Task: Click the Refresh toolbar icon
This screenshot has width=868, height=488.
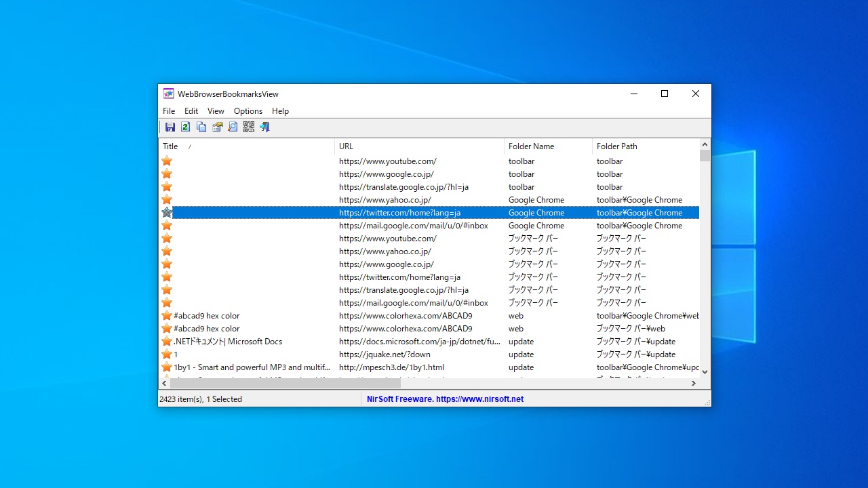Action: coord(185,127)
